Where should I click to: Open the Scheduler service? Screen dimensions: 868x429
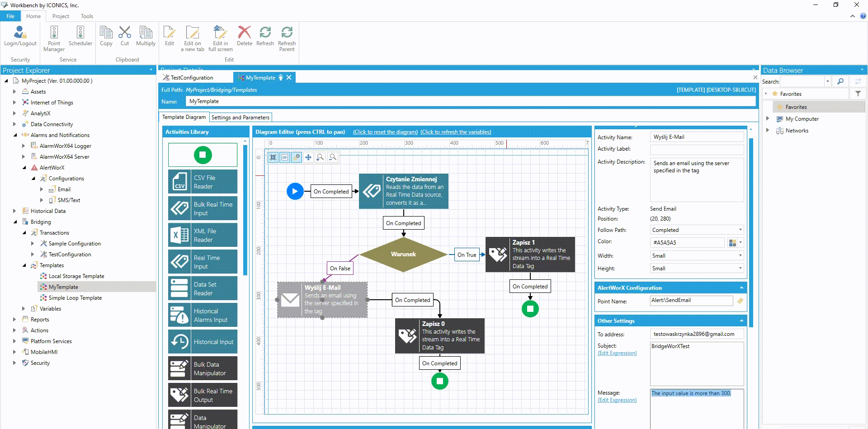pyautogui.click(x=80, y=36)
